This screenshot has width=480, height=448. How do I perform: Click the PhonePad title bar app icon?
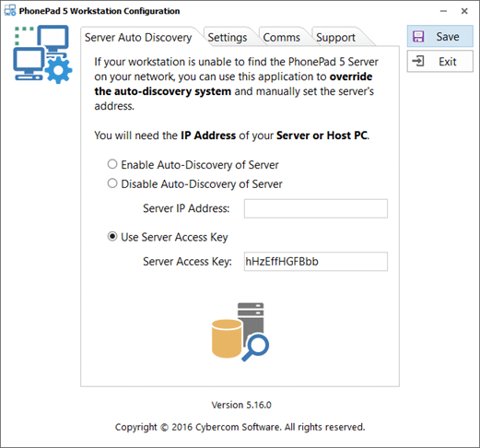click(x=10, y=10)
